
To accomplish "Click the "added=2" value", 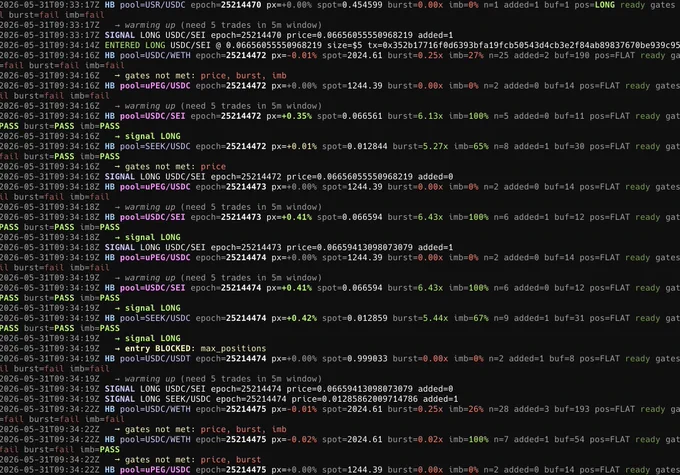I will coord(531,55).
